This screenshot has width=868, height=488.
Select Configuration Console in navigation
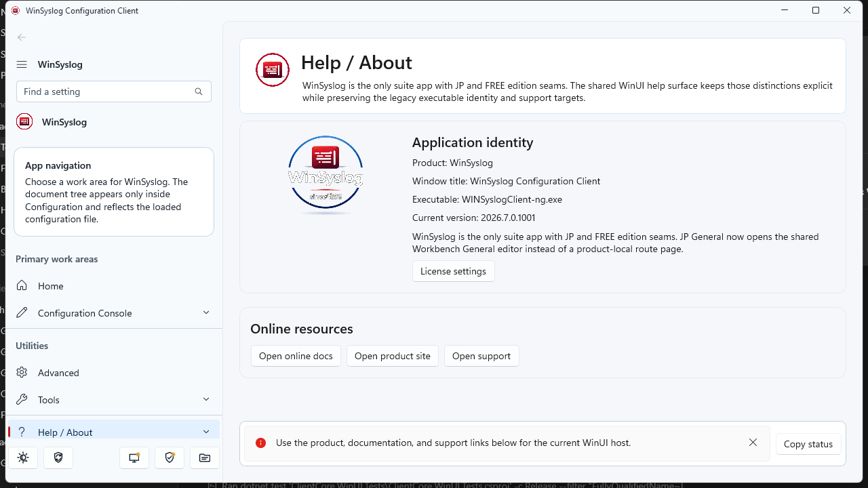[114, 313]
